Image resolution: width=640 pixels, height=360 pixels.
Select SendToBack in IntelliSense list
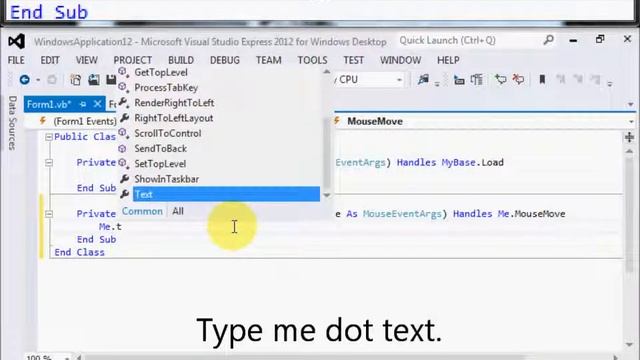point(160,149)
